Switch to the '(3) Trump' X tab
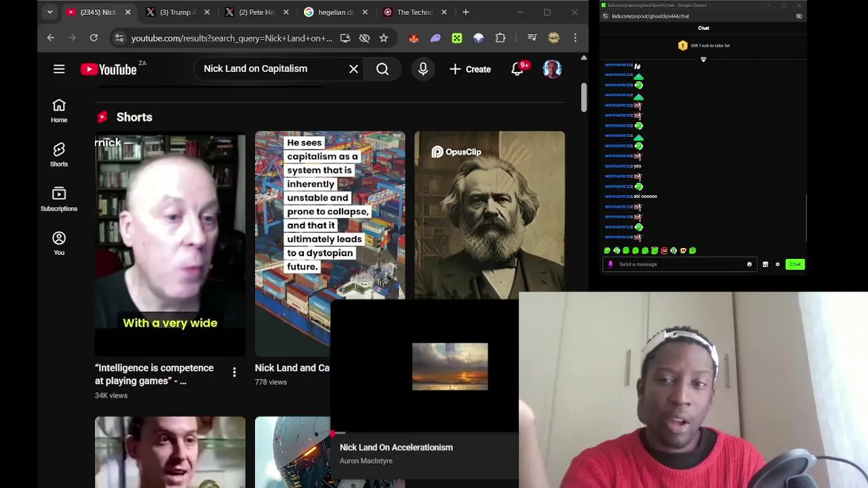 point(177,12)
